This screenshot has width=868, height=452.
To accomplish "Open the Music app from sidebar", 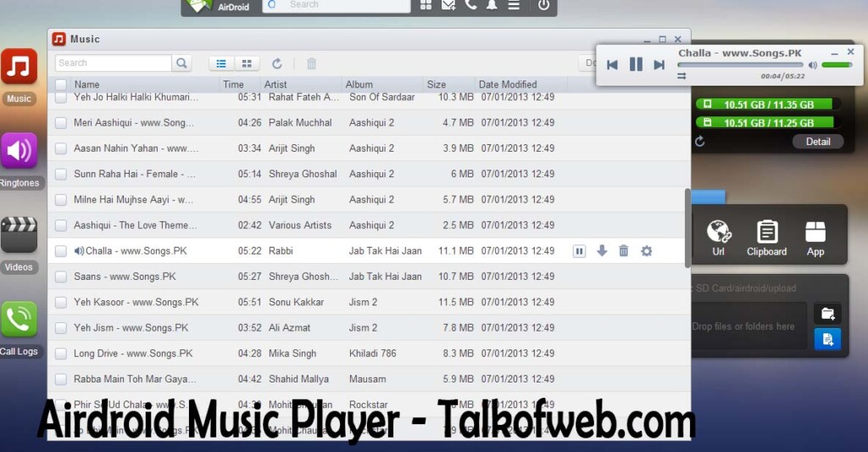I will pos(19,66).
